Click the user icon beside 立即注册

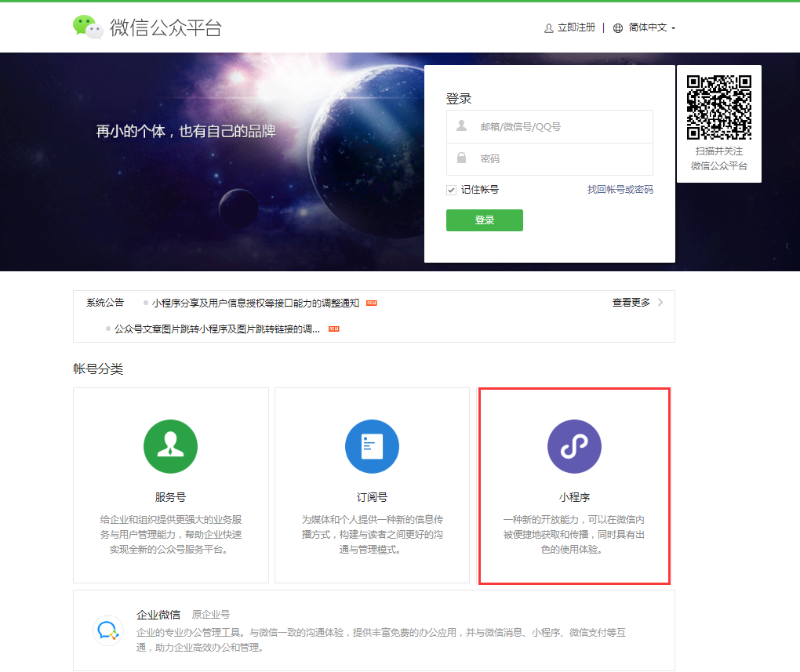pos(548,28)
